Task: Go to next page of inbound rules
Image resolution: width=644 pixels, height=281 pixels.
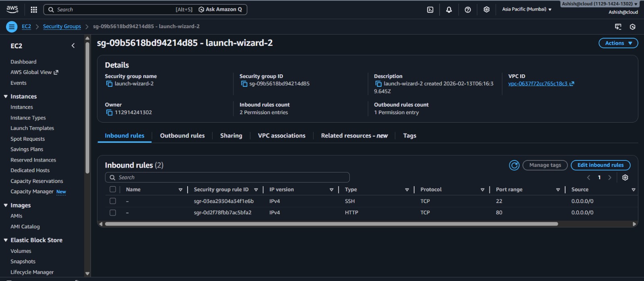Action: pos(610,178)
